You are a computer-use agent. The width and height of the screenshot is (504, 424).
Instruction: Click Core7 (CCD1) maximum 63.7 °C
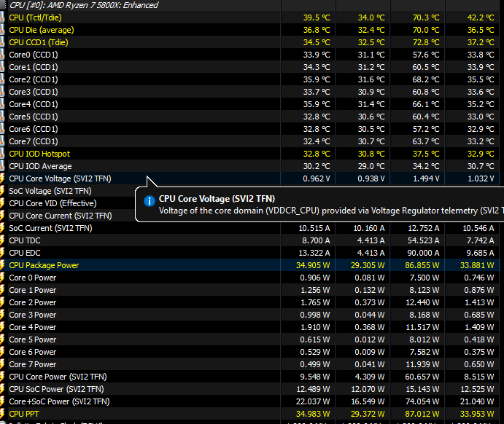tap(426, 141)
